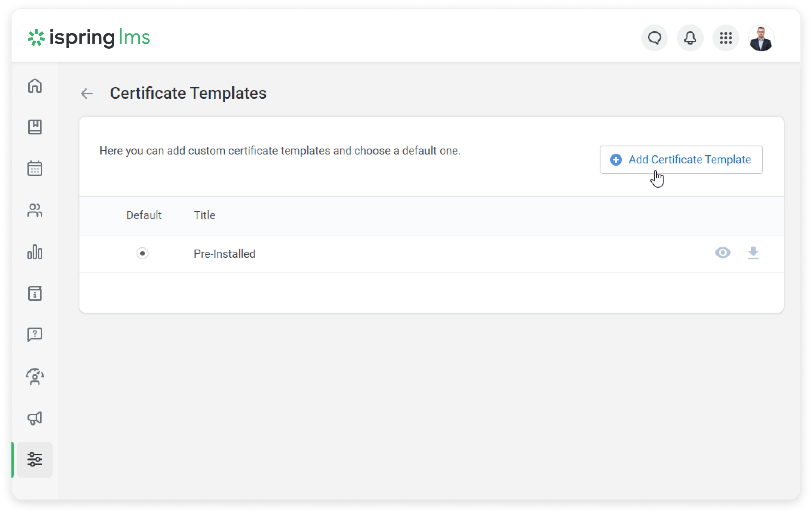
Task: Open the Home sidebar icon
Action: coord(35,86)
